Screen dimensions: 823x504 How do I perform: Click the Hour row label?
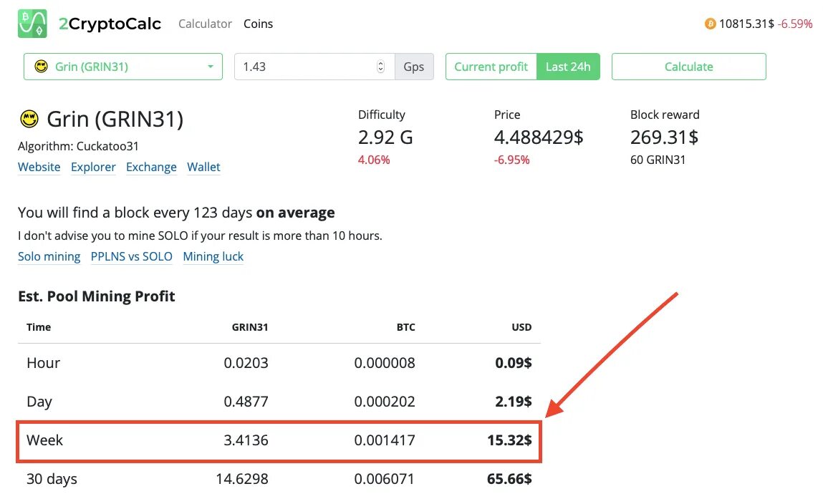point(44,363)
